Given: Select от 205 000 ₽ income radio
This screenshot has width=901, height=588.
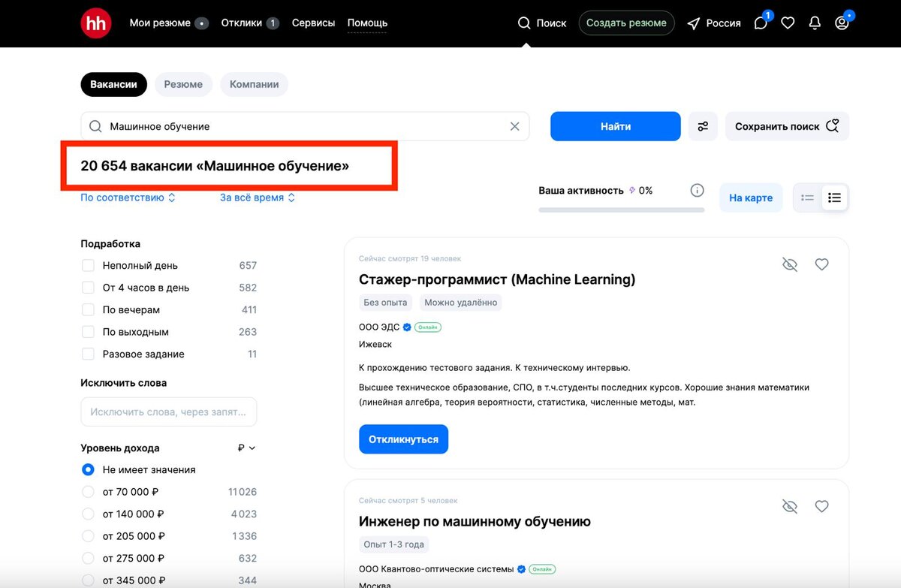Looking at the screenshot, I should pos(88,536).
